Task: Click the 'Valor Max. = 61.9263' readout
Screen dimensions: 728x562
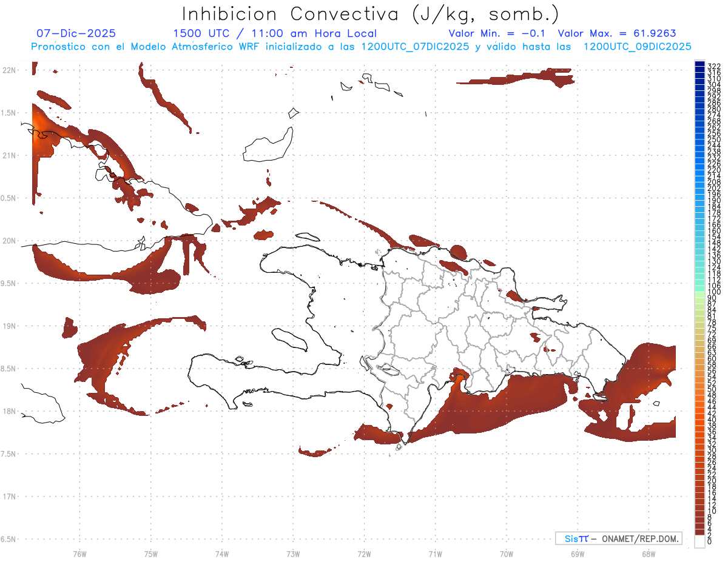Action: pos(617,33)
